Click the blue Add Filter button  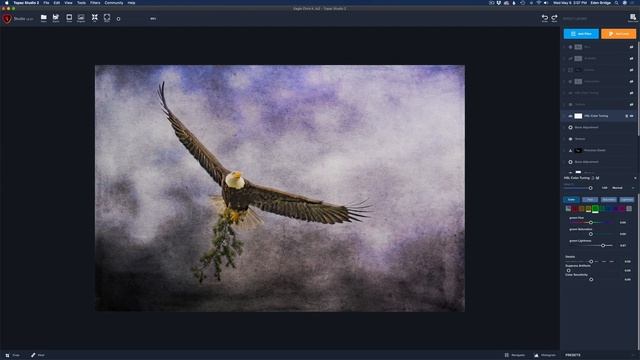tap(581, 34)
